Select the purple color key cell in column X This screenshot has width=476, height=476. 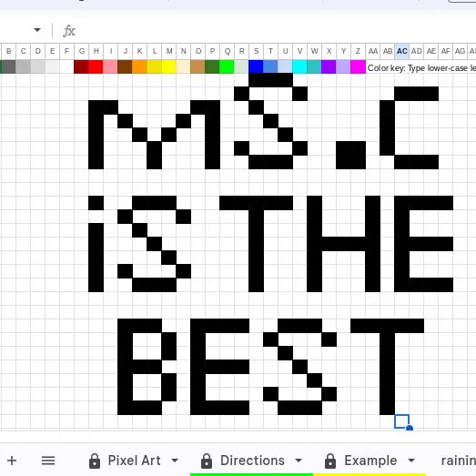[329, 67]
